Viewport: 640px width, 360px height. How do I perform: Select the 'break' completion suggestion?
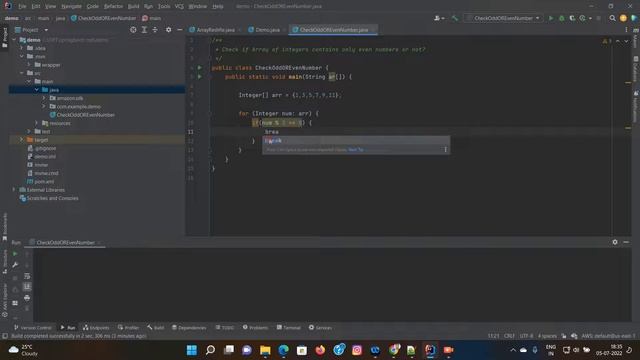click(356, 141)
